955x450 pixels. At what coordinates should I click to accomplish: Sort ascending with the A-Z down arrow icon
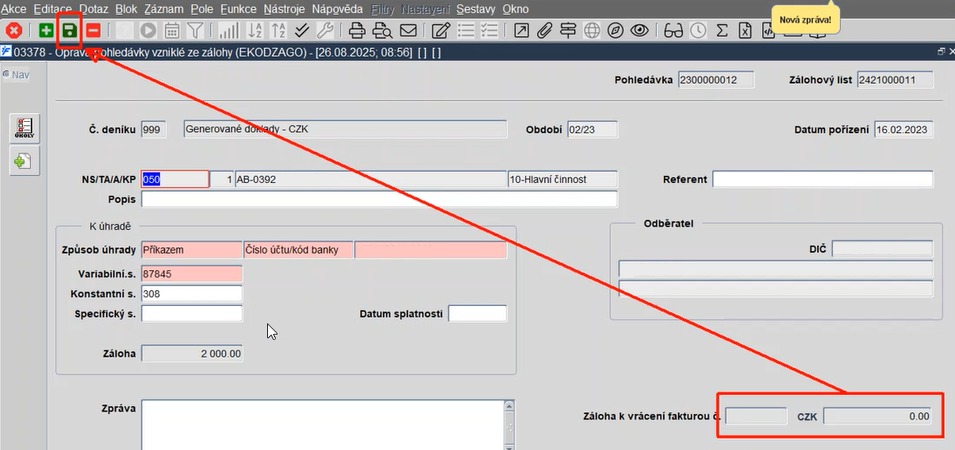256,30
